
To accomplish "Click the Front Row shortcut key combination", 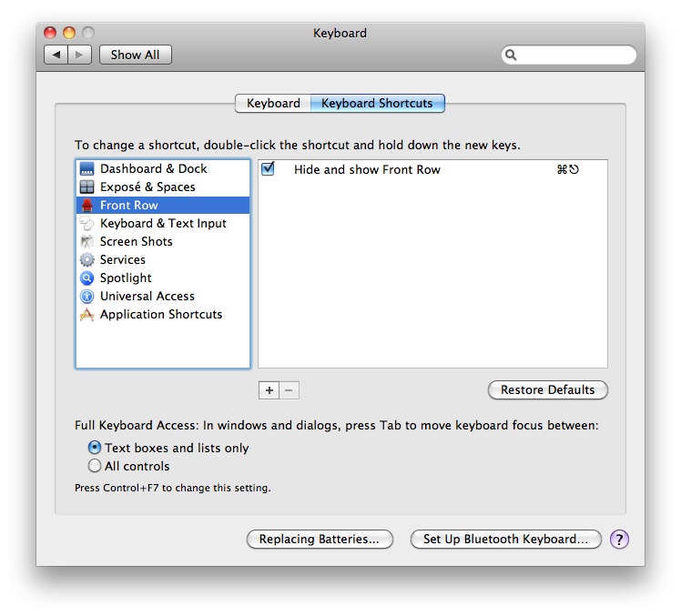I will point(568,169).
